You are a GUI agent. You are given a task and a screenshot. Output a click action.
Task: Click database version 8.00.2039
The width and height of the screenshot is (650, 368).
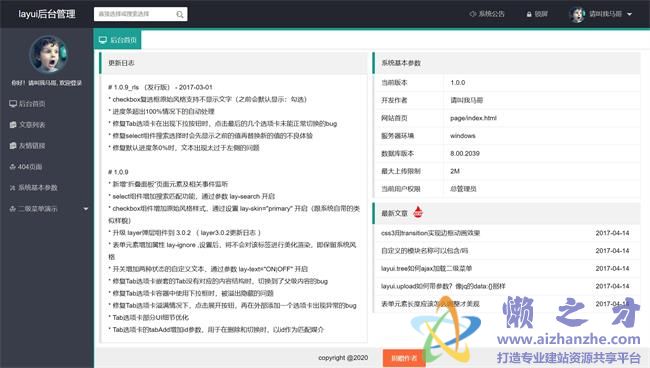coord(465,153)
